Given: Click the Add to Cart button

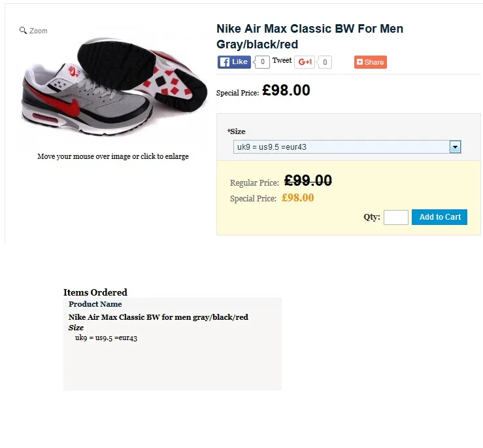Looking at the screenshot, I should click(439, 217).
